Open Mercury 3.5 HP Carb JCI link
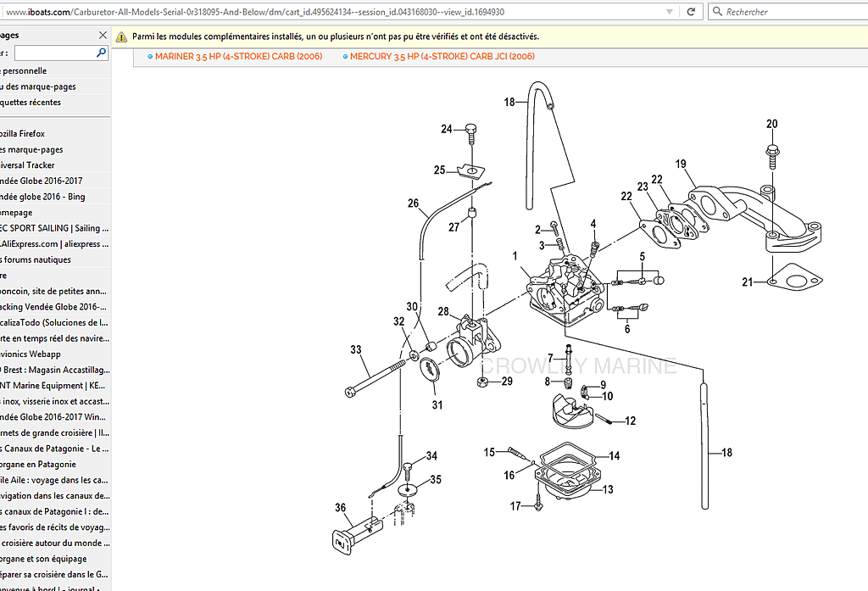The height and width of the screenshot is (591, 868). pyautogui.click(x=442, y=57)
